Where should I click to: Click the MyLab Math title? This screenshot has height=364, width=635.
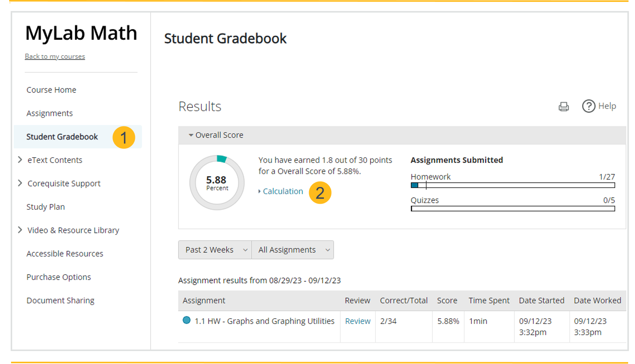coord(81,33)
